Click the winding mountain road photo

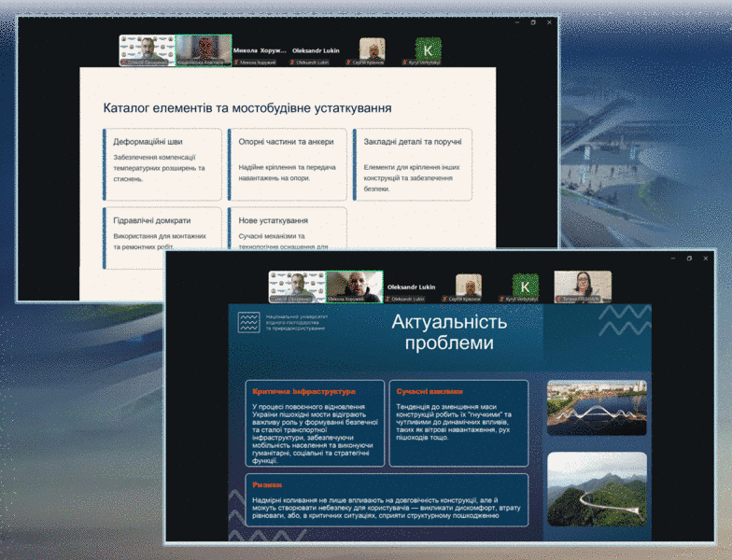tap(597, 489)
